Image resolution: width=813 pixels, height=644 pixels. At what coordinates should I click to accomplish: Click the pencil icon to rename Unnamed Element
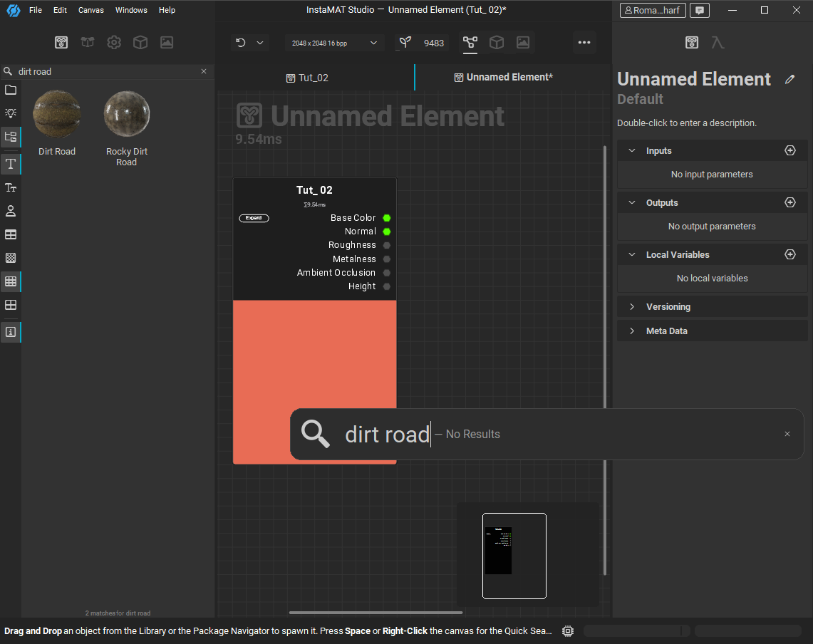[x=789, y=79]
